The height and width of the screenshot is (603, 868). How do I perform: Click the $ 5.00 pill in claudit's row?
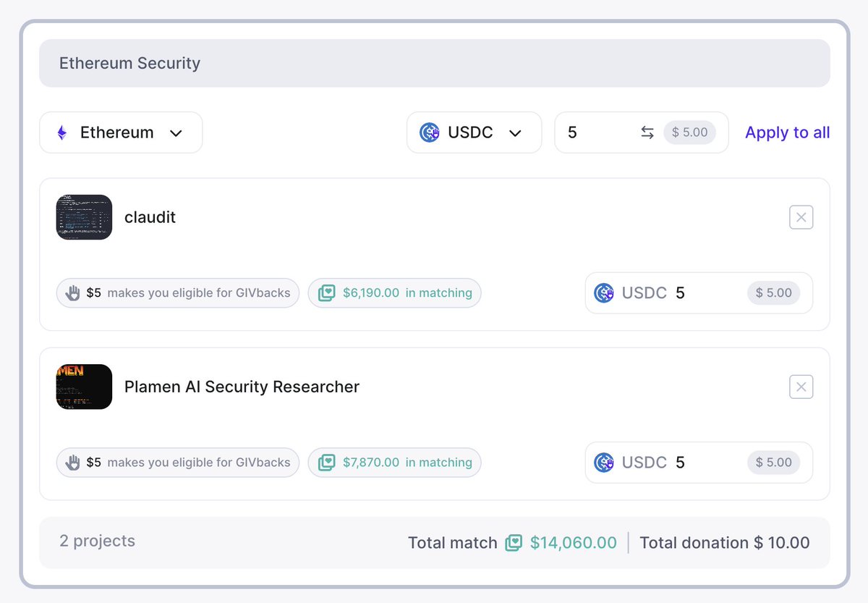(x=774, y=293)
